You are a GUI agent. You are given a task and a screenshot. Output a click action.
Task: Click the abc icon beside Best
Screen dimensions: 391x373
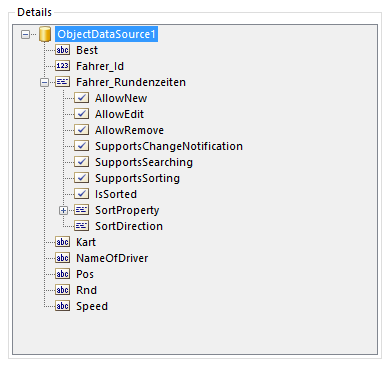63,50
